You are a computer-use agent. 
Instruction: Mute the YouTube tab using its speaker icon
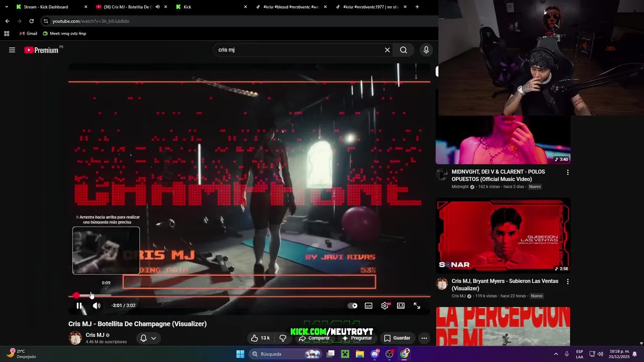[x=157, y=7]
